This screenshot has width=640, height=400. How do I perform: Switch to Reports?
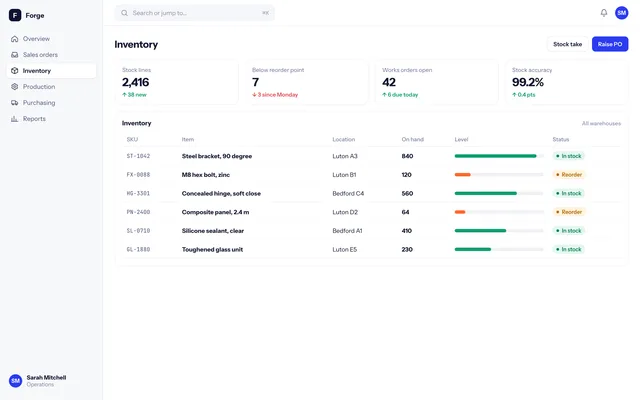(51, 119)
